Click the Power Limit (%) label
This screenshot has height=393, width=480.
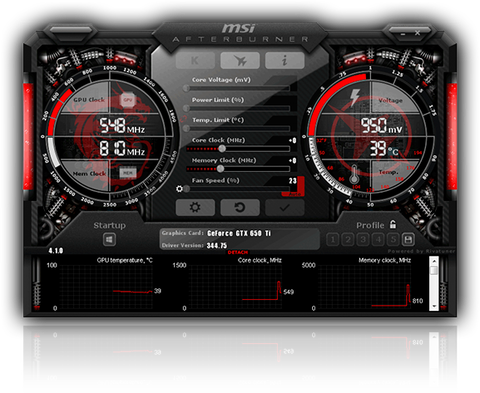coord(218,100)
